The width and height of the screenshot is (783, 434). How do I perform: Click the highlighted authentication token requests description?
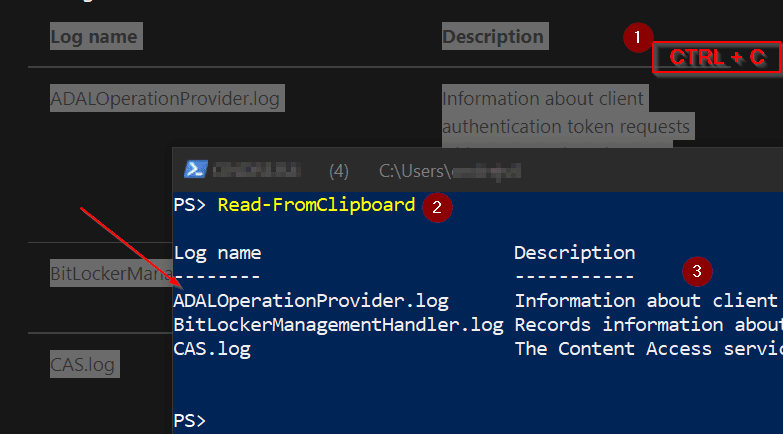click(566, 127)
